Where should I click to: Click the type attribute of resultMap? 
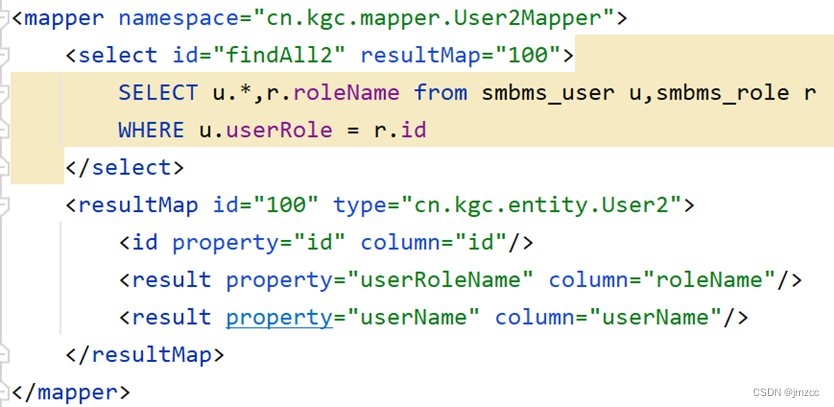360,205
